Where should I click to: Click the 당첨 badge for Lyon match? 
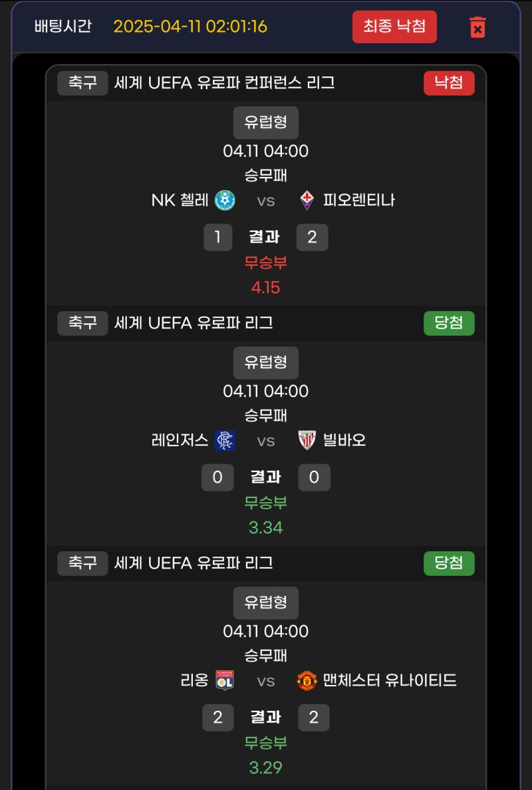click(449, 563)
